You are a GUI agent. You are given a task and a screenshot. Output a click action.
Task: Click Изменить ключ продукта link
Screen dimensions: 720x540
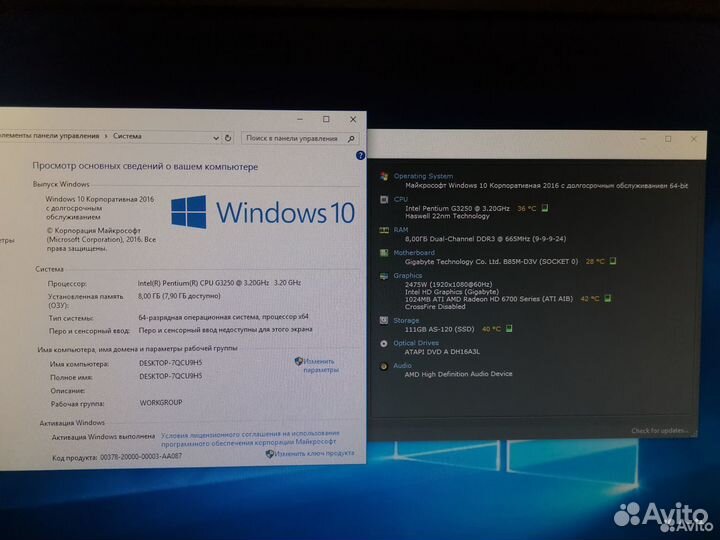click(314, 453)
